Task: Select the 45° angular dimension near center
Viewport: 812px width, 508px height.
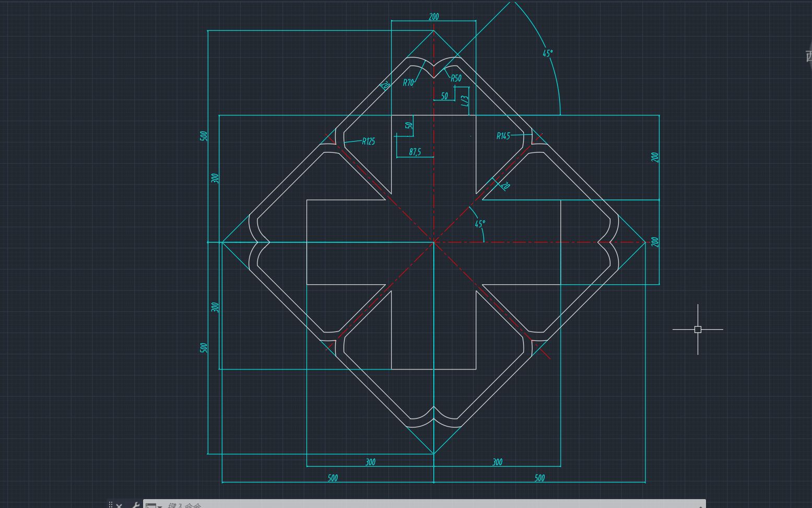Action: tap(479, 224)
